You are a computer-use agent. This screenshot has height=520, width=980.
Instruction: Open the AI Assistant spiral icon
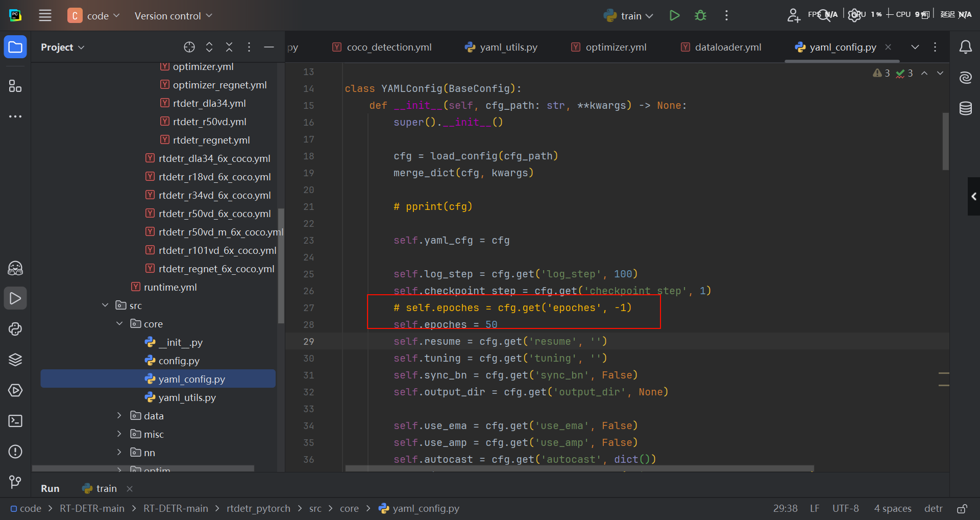point(965,78)
